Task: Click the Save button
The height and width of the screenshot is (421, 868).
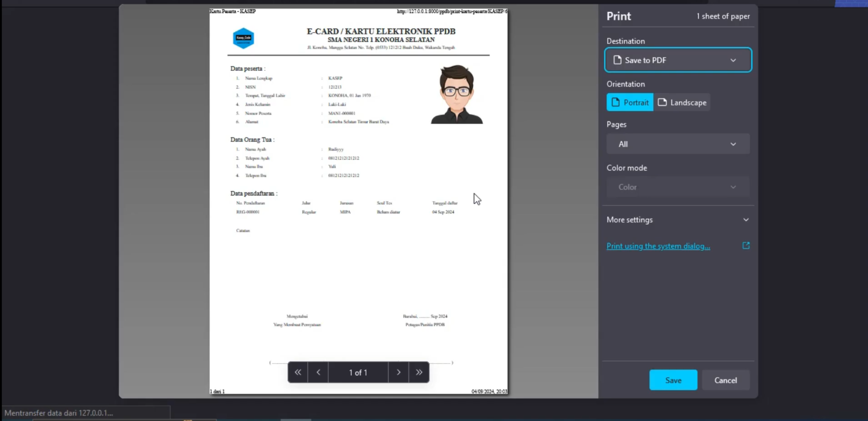Action: 673,380
